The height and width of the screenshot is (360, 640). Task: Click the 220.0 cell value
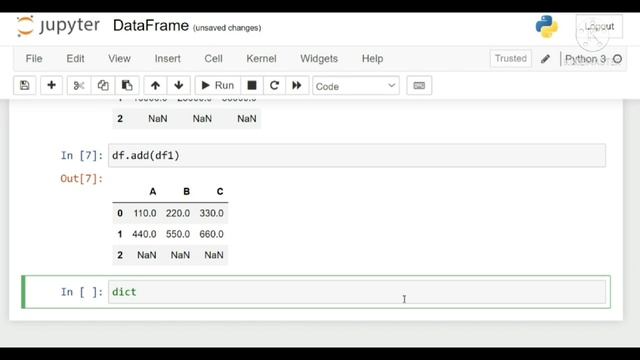click(x=178, y=213)
